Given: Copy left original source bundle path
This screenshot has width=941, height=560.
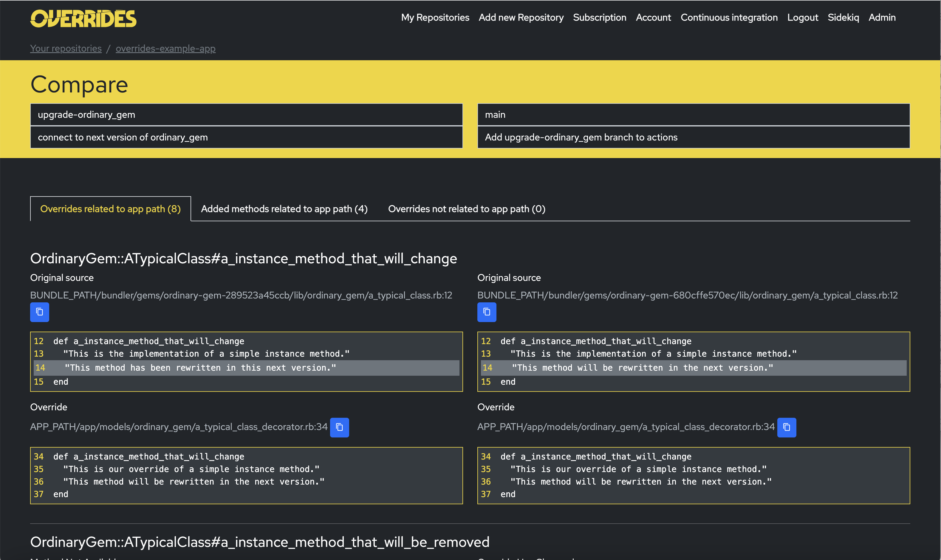Looking at the screenshot, I should (40, 312).
